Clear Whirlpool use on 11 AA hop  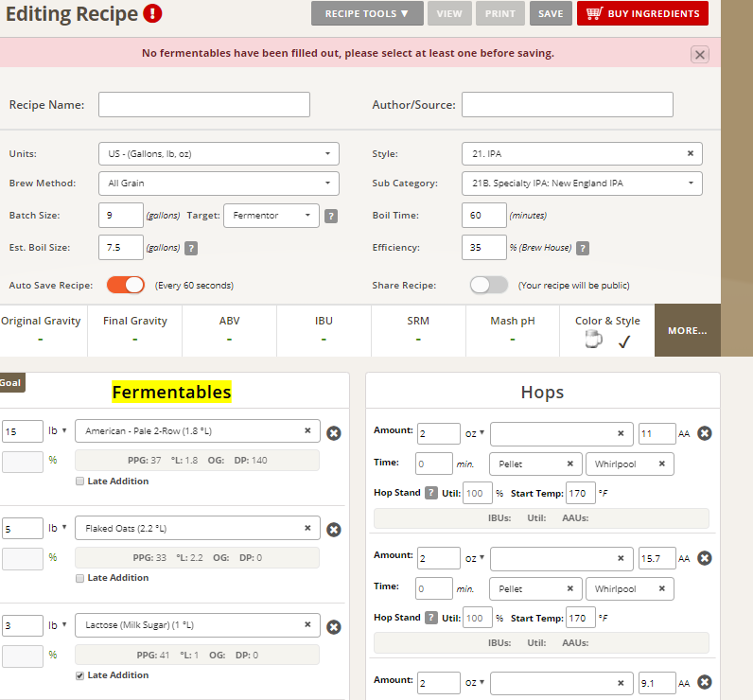point(662,464)
